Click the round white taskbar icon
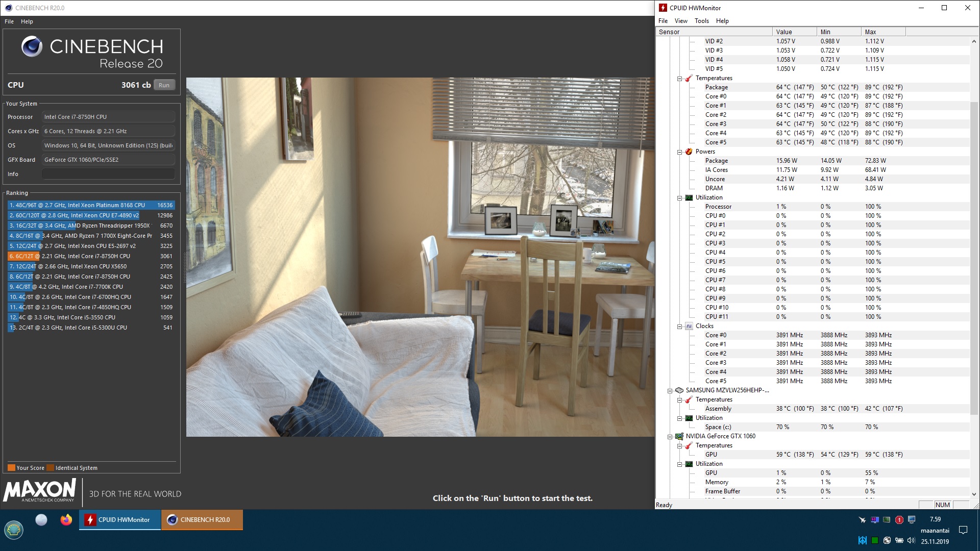980x551 pixels. (x=41, y=520)
